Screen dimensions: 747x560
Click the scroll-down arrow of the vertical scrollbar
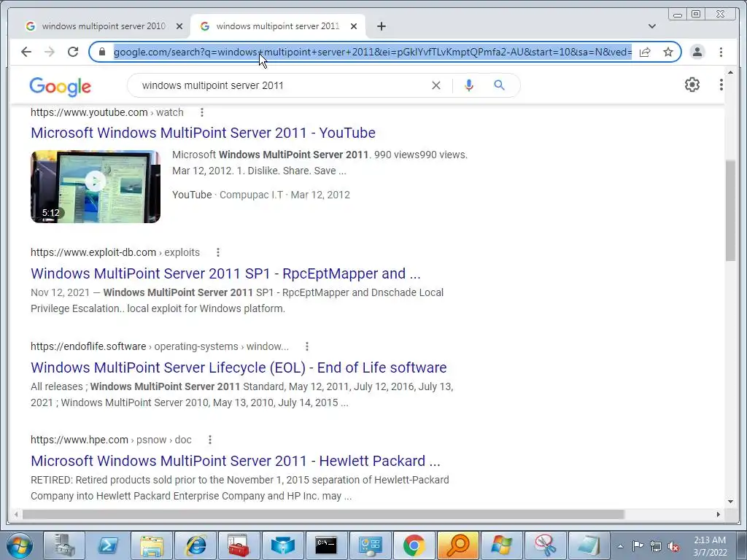[x=730, y=502]
